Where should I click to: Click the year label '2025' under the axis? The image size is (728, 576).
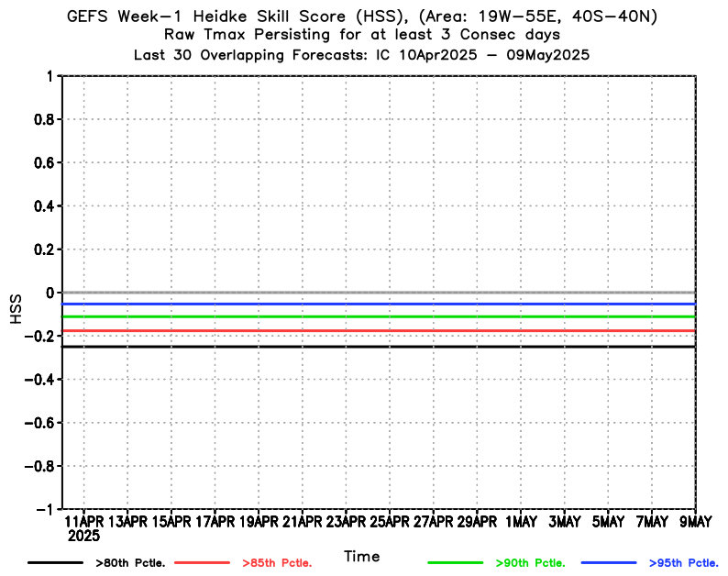point(83,536)
